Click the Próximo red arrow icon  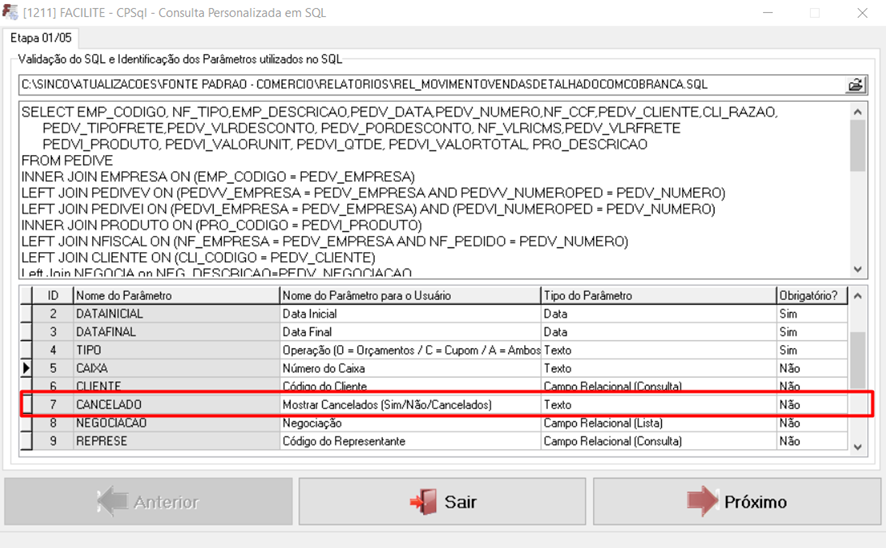[x=702, y=501]
